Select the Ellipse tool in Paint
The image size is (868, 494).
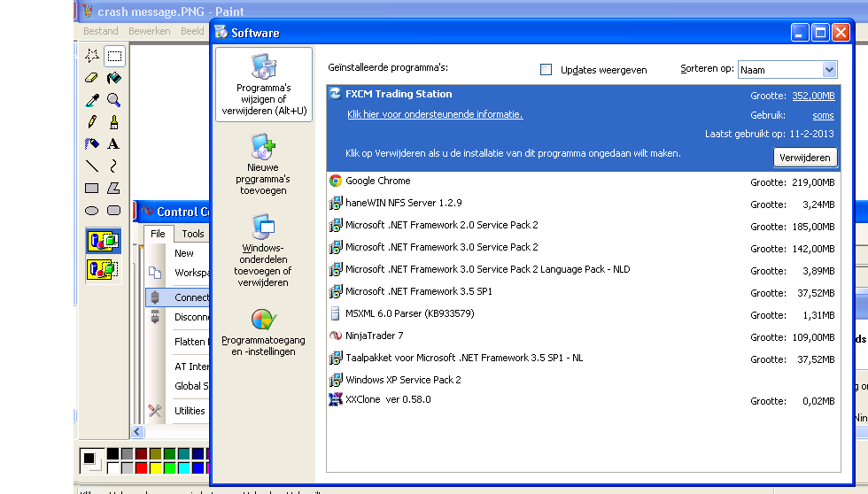tap(92, 210)
